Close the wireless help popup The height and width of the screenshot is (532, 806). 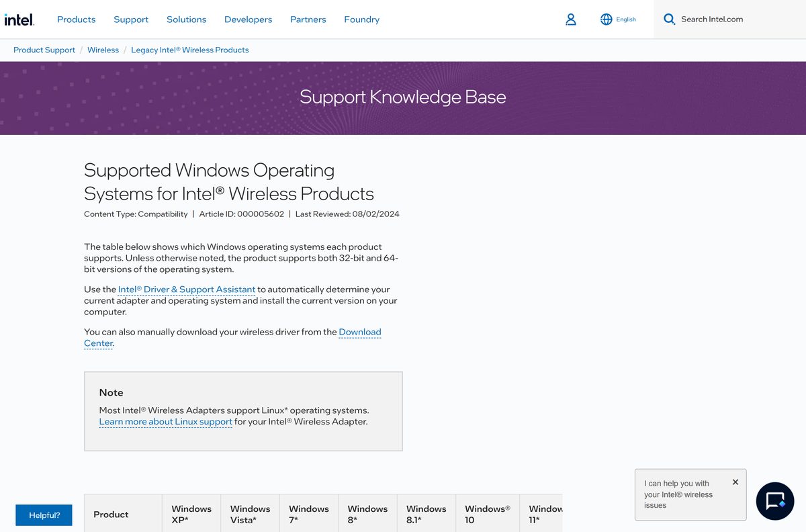[x=735, y=482]
